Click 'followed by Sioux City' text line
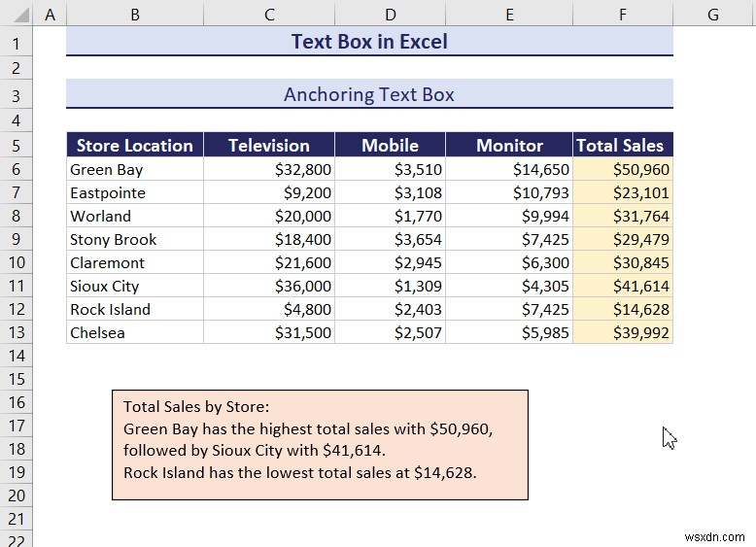The width and height of the screenshot is (756, 547). pos(255,451)
